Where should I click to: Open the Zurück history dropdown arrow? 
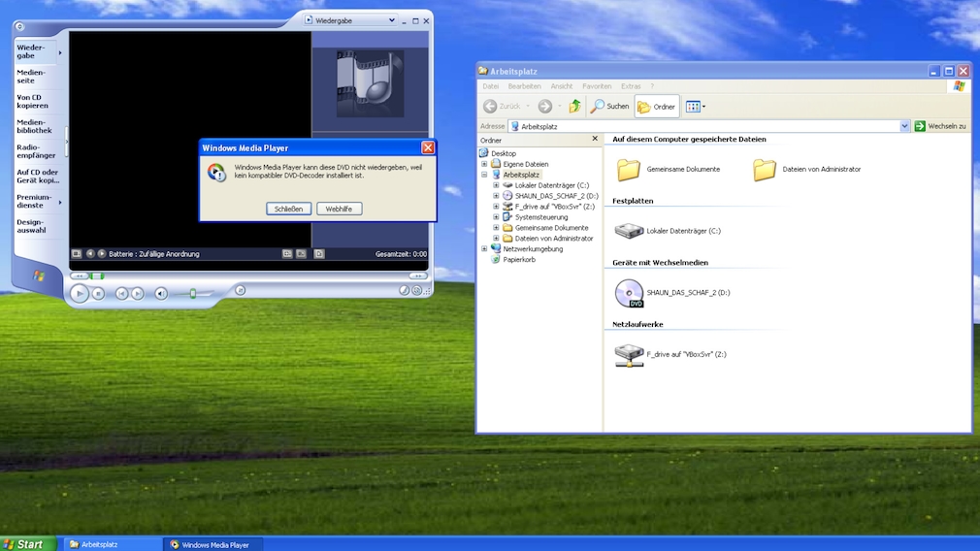coord(528,106)
